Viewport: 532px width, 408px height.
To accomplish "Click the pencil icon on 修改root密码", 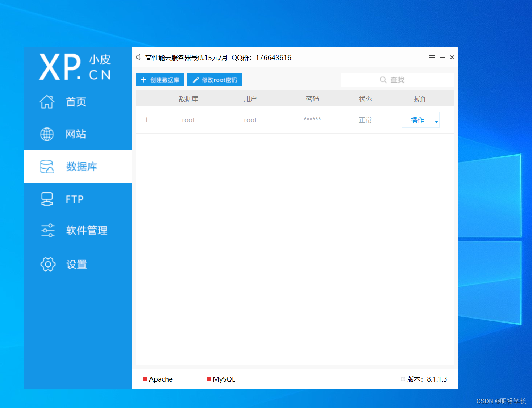I will tap(196, 80).
